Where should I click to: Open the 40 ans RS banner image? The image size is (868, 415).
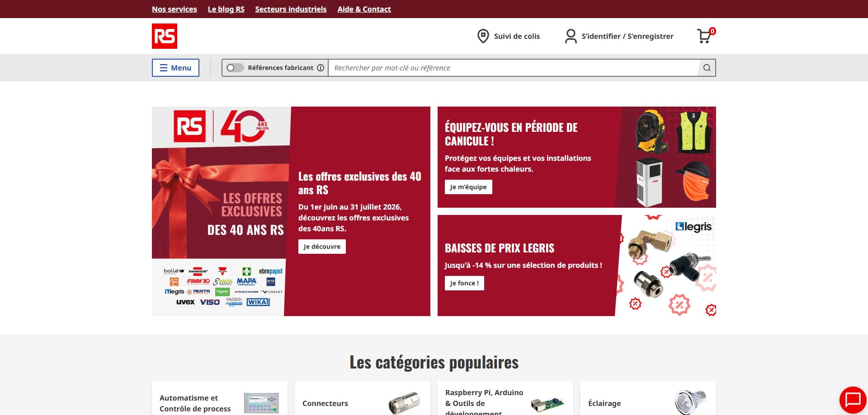[x=221, y=211]
